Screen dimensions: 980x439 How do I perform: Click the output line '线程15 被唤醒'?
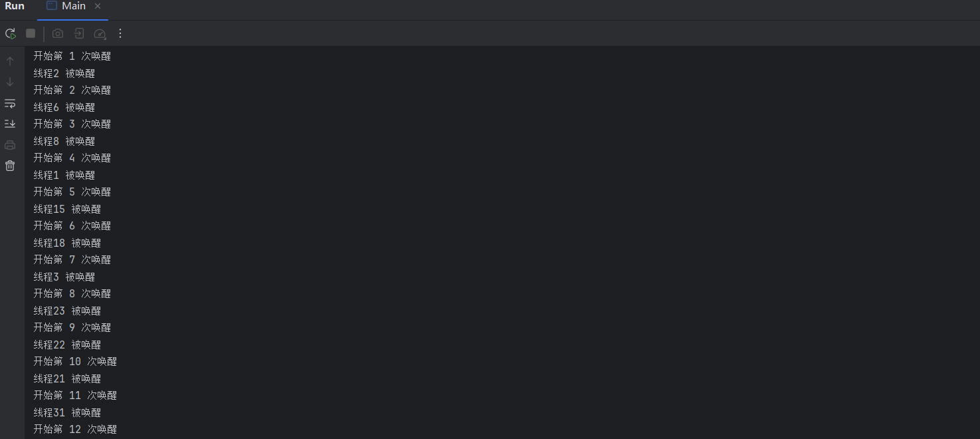point(67,209)
